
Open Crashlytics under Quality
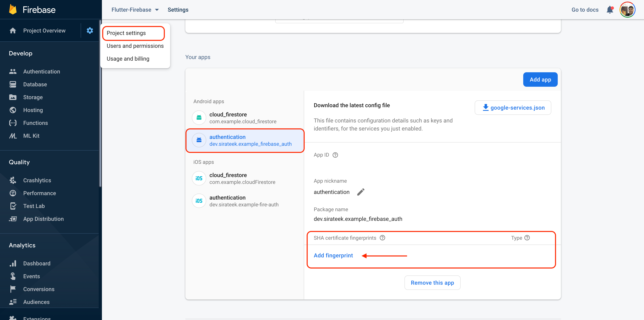coord(37,180)
